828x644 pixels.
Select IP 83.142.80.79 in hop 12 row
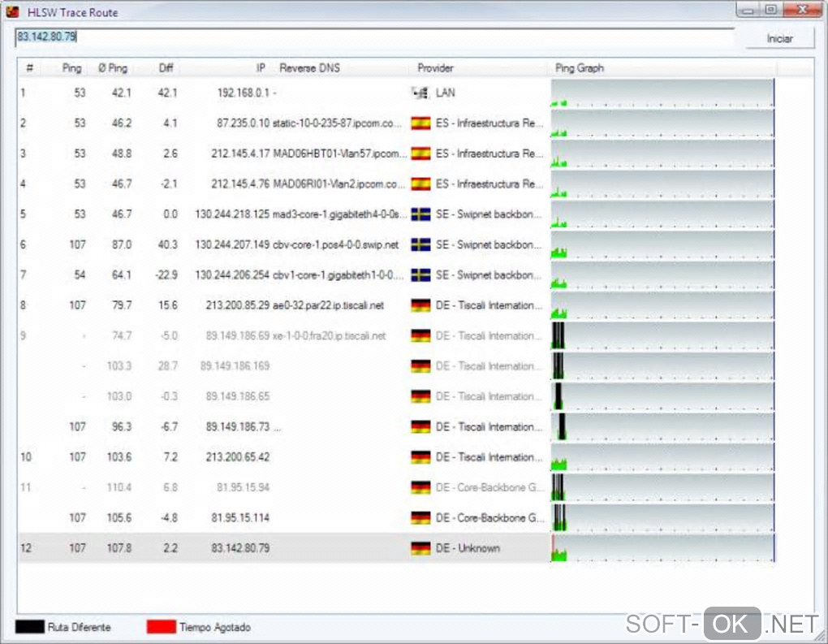240,548
